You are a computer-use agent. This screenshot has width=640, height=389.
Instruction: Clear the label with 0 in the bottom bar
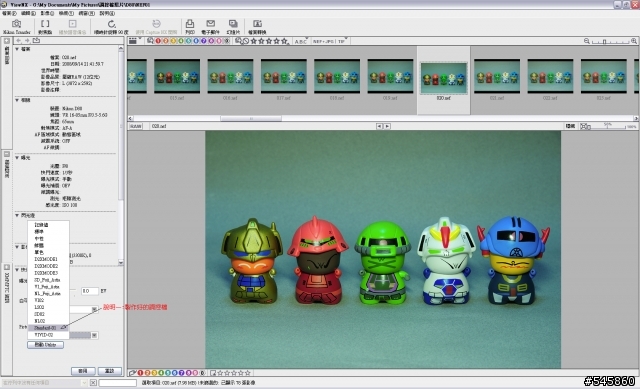pos(202,373)
